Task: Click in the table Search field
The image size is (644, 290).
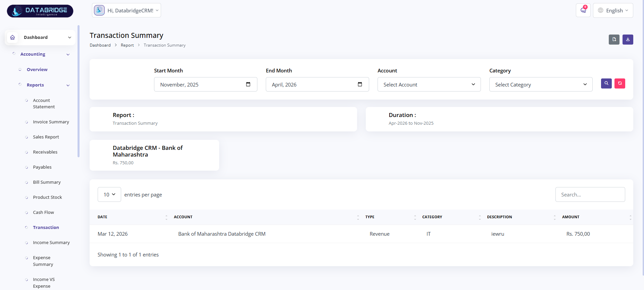Action: coord(590,194)
